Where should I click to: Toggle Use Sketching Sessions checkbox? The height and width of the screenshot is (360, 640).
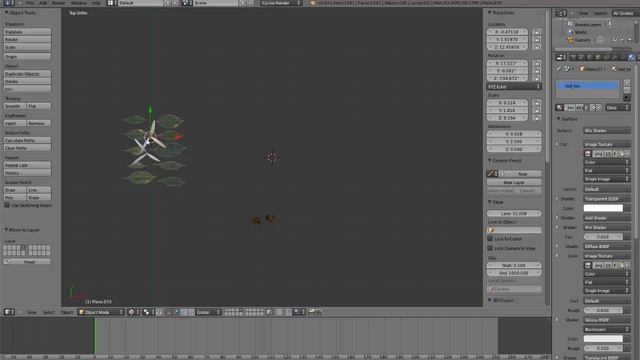[7, 205]
